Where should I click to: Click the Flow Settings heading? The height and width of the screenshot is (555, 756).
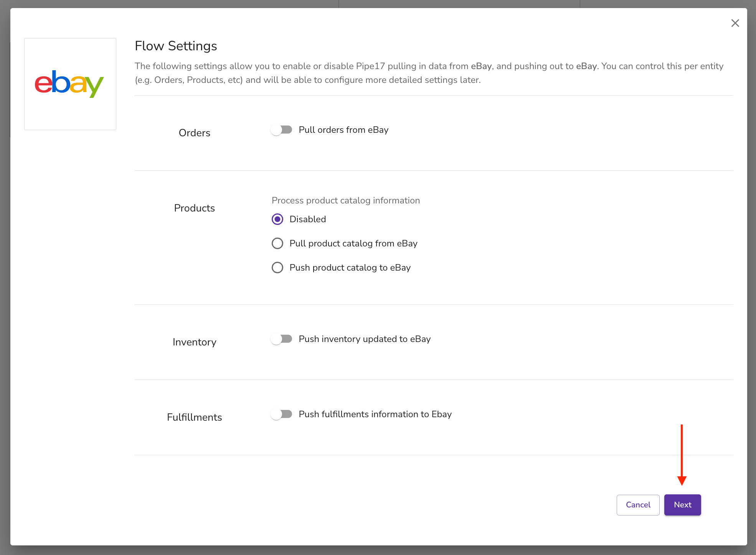click(175, 46)
